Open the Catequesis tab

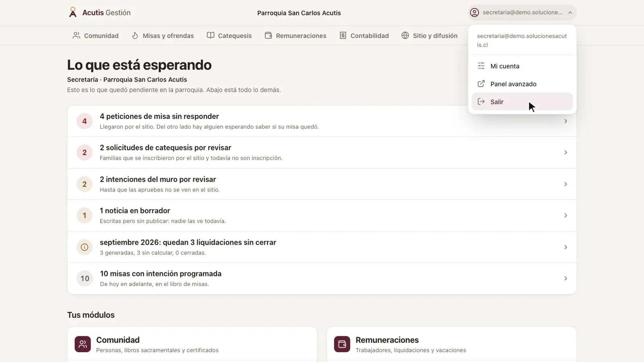tap(229, 35)
